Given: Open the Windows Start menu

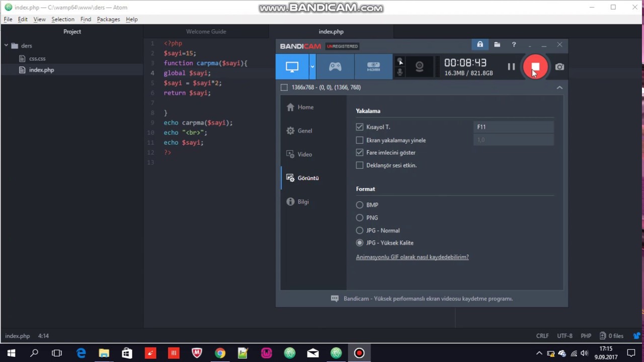Looking at the screenshot, I should pos(11,353).
